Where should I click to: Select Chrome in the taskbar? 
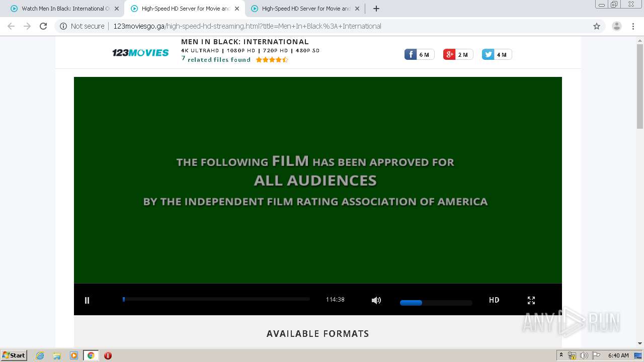[x=91, y=355]
